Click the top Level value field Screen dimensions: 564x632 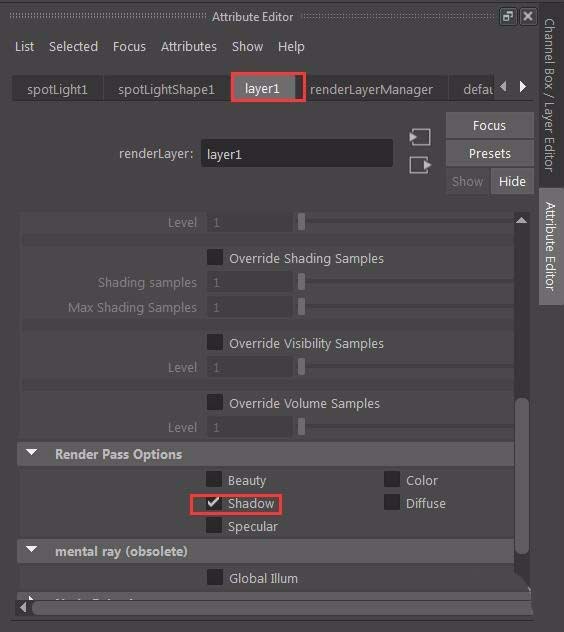point(250,222)
